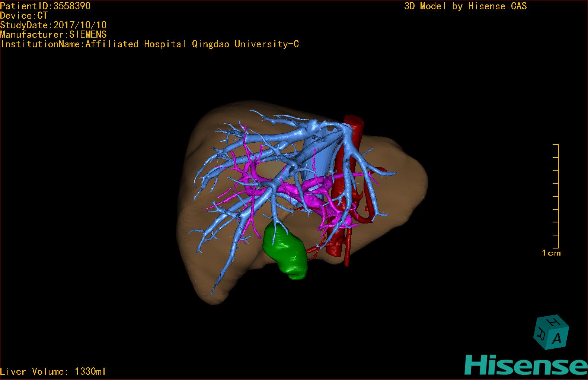Click the "Liver Volume: 1330ml" readout
The image size is (588, 380).
[53, 371]
